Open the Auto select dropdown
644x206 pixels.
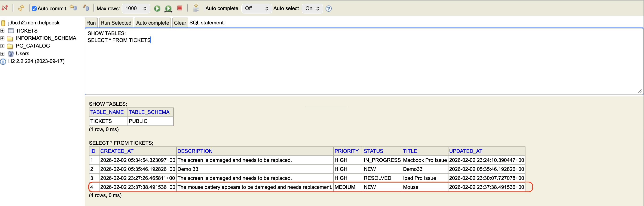[312, 8]
